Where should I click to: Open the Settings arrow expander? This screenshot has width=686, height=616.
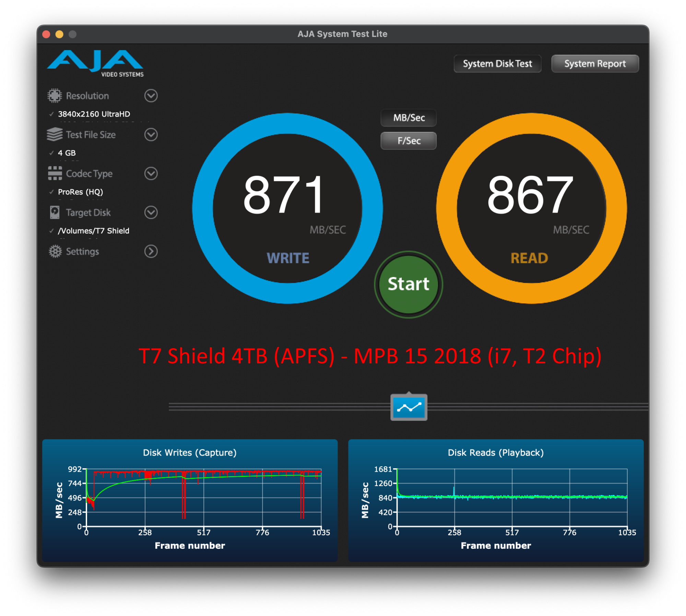151,251
